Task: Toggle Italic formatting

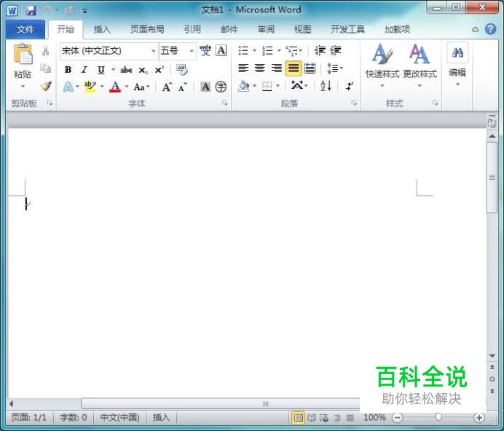Action: coord(84,70)
